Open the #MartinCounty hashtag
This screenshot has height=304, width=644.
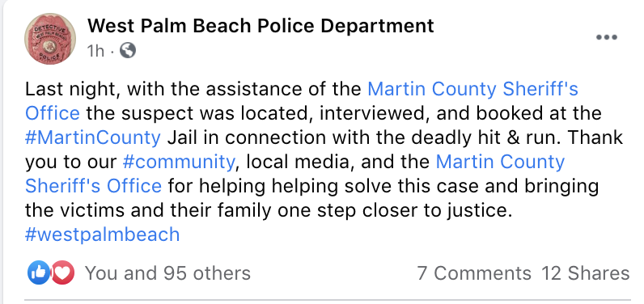93,137
